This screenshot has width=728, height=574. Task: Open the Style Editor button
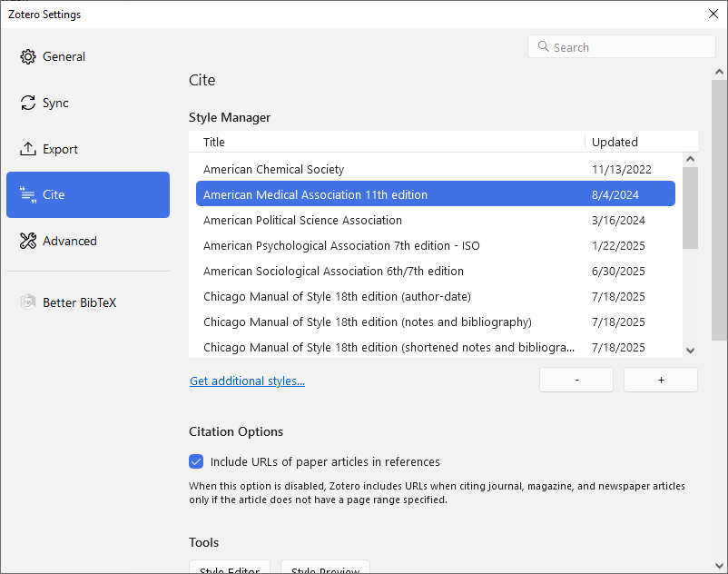(230, 567)
